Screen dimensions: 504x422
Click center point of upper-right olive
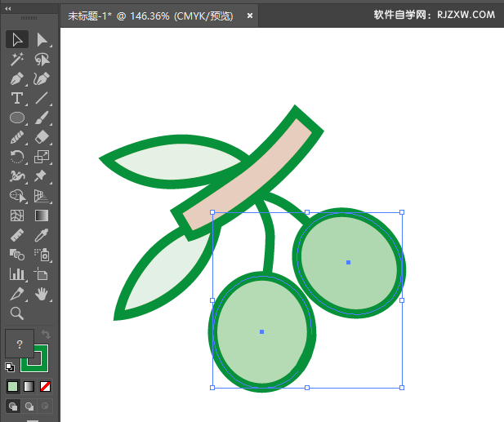point(348,262)
